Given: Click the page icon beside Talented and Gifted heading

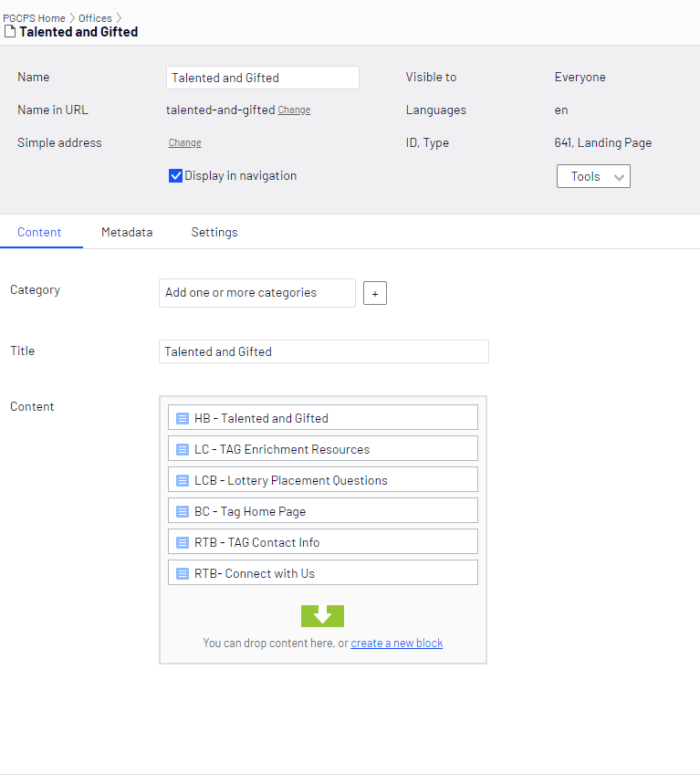Looking at the screenshot, I should coord(10,32).
